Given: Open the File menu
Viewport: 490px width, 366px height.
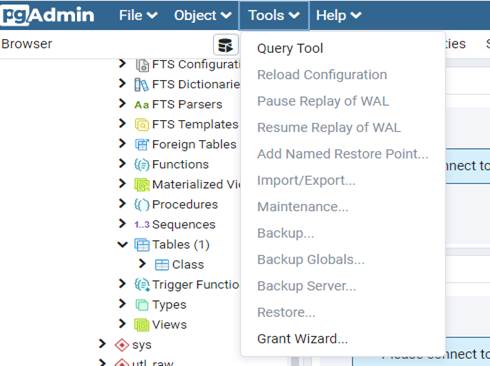Looking at the screenshot, I should click(x=138, y=15).
